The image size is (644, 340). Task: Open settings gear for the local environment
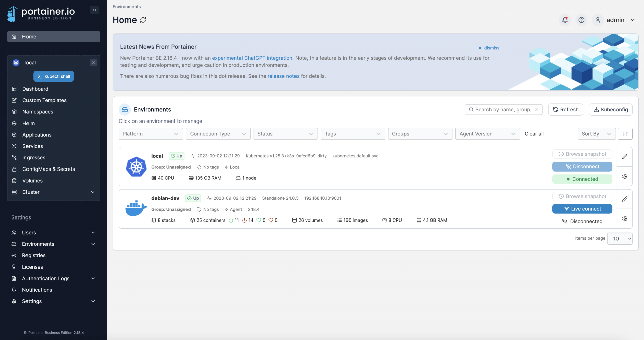(x=625, y=176)
